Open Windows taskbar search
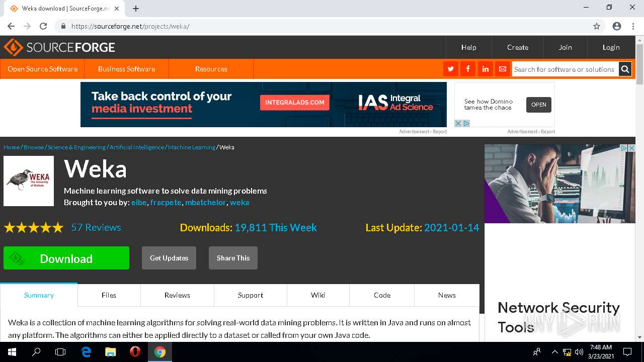 click(x=36, y=352)
